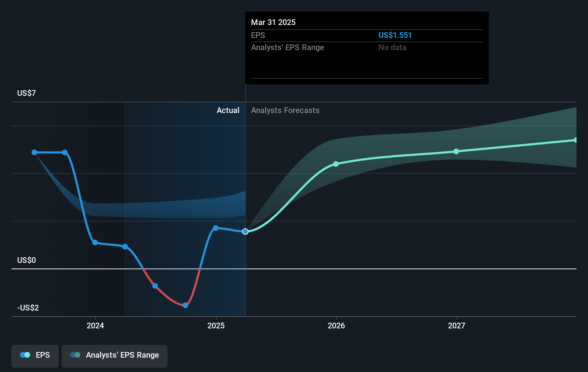Viewport: 588px width, 372px height.
Task: Select the lowest negative EPS data point
Action: [185, 305]
